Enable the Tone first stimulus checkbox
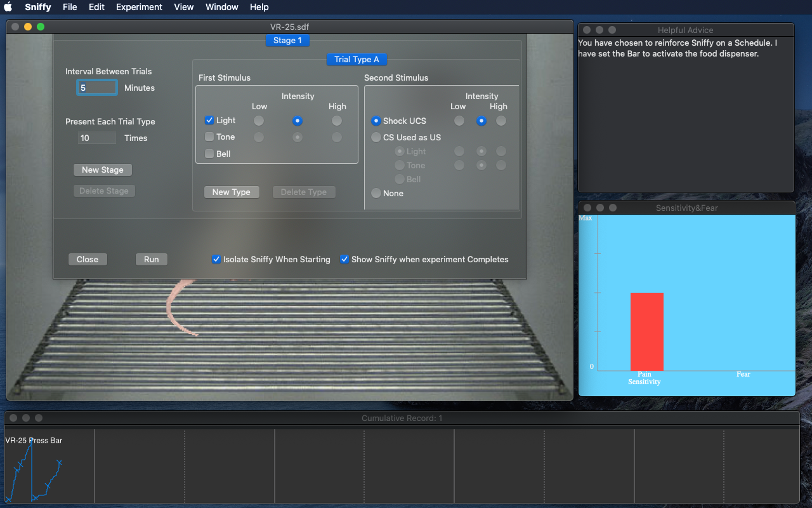 point(209,137)
